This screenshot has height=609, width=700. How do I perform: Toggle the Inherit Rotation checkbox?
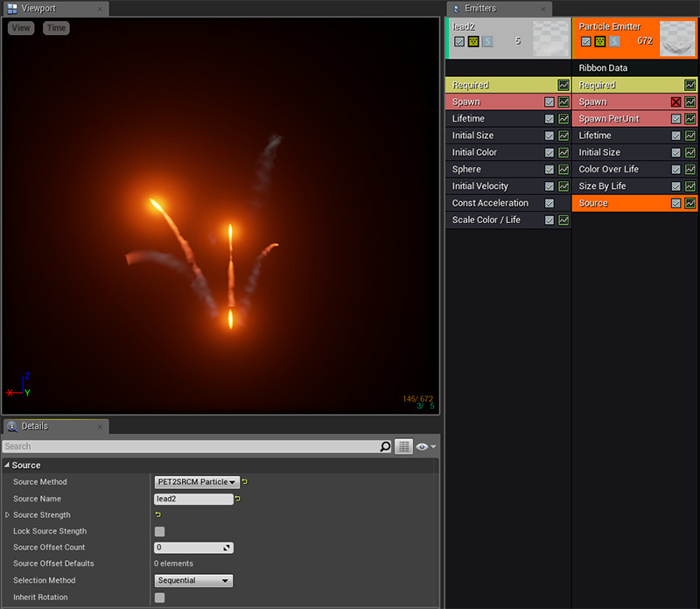click(x=160, y=598)
